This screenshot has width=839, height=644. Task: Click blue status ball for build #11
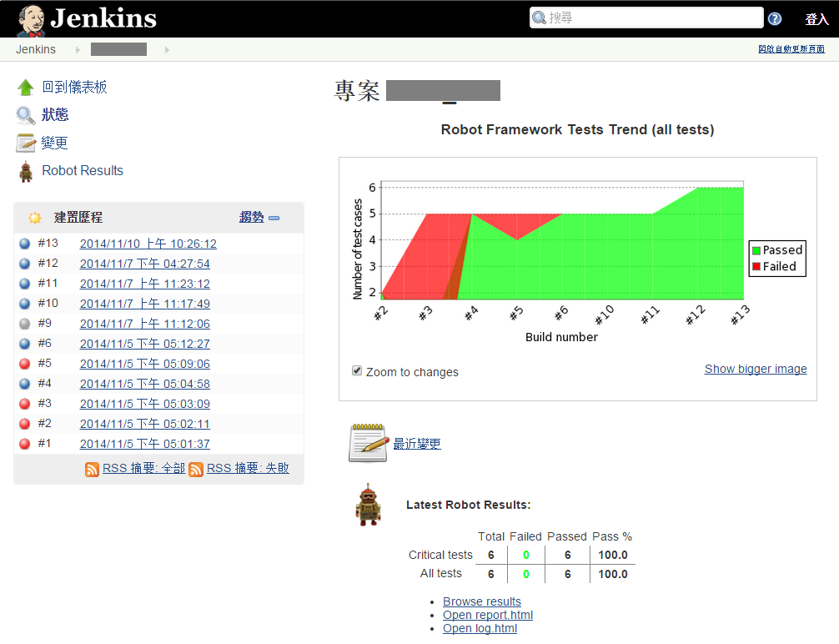tap(25, 284)
